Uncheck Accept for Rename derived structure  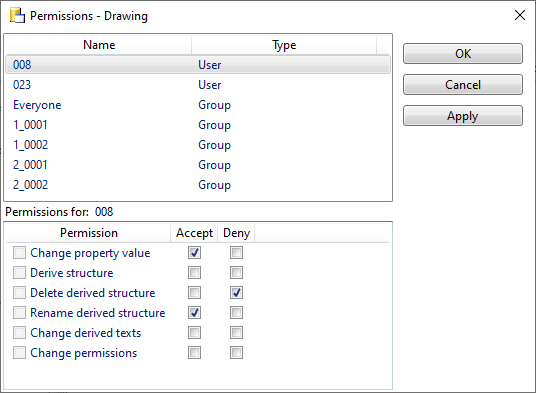click(194, 313)
